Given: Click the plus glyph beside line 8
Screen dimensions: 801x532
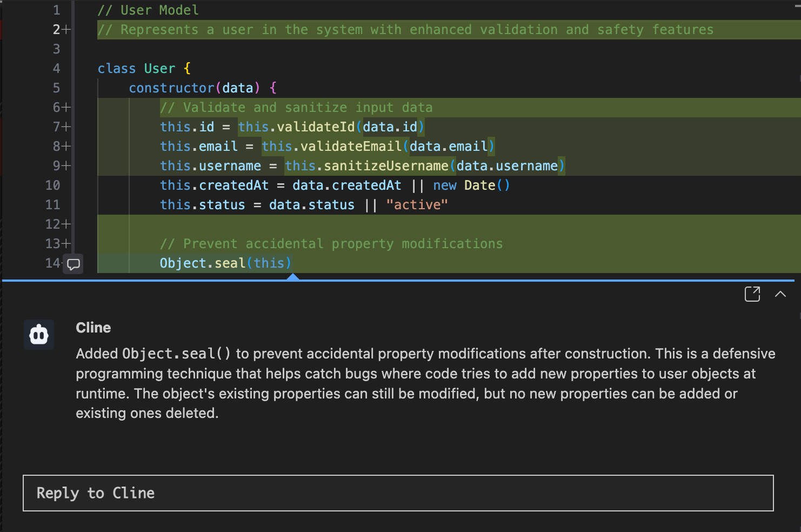Looking at the screenshot, I should pos(66,147).
